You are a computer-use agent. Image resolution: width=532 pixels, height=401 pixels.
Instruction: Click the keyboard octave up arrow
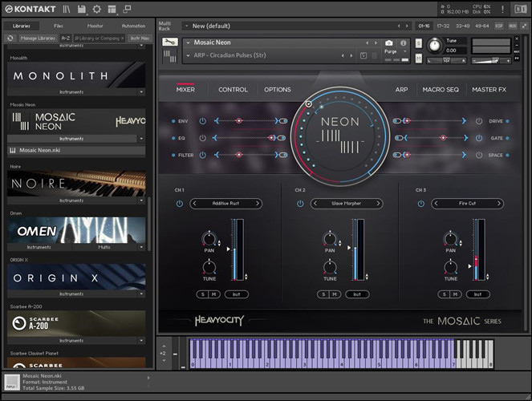pyautogui.click(x=164, y=346)
